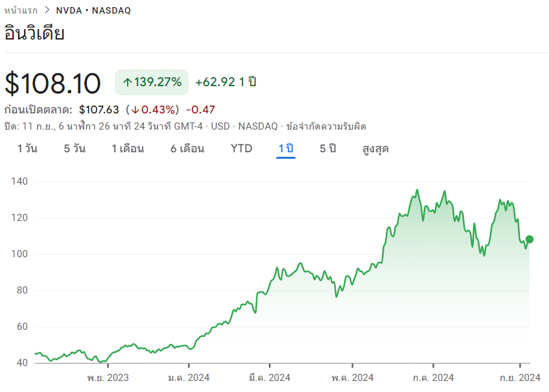Click the 80 y-axis label

click(22, 290)
